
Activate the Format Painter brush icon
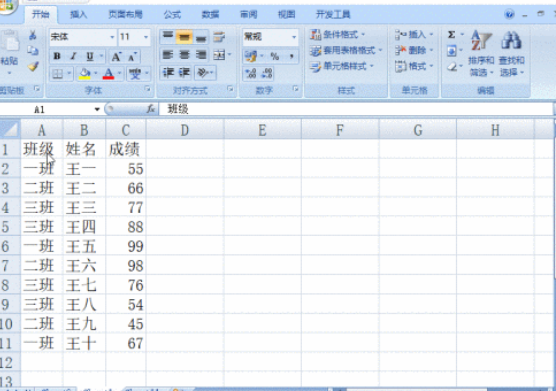pyautogui.click(x=33, y=66)
